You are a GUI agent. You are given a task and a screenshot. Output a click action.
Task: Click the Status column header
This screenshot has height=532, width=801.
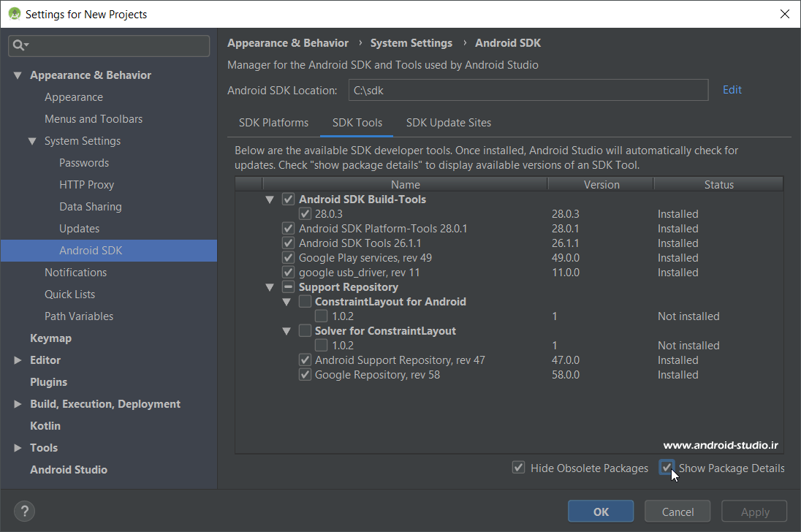pos(718,184)
